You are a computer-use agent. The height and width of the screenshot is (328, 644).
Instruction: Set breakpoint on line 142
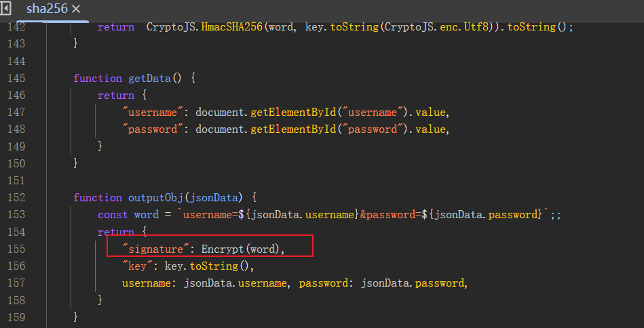(x=16, y=27)
